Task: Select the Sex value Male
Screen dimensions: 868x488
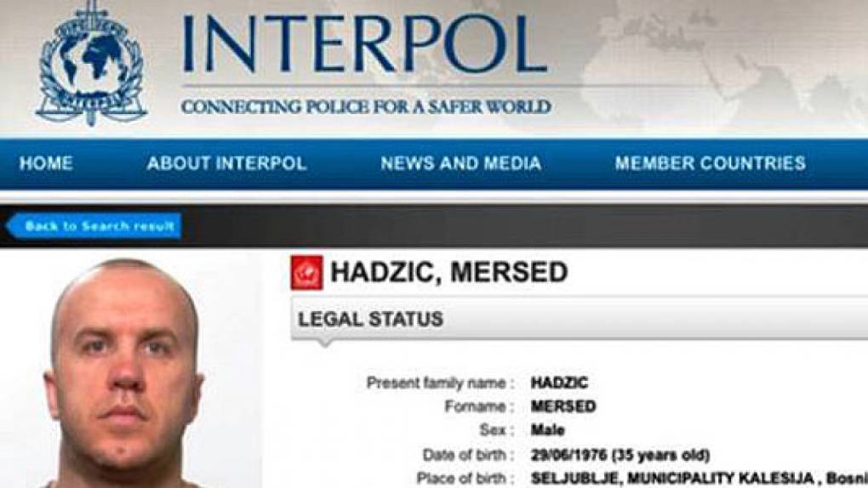Action: pos(547,430)
